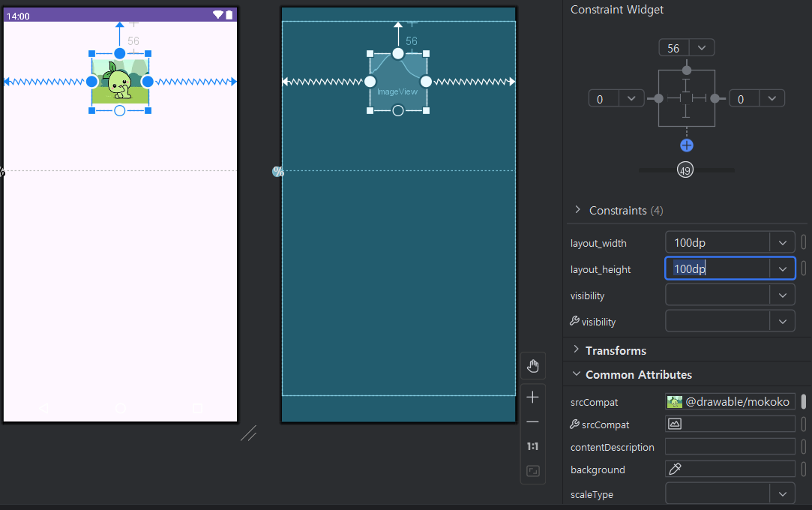Click the top margin value 56
The height and width of the screenshot is (510, 812).
click(674, 48)
